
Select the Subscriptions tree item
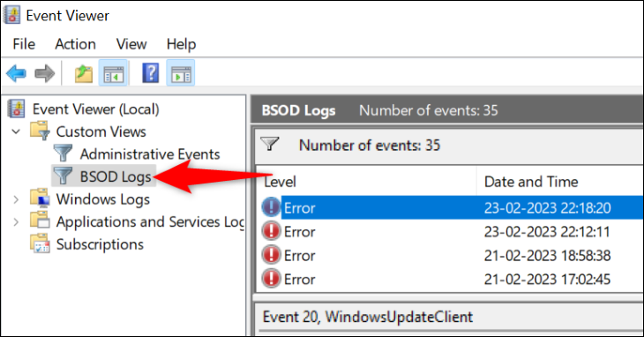100,244
